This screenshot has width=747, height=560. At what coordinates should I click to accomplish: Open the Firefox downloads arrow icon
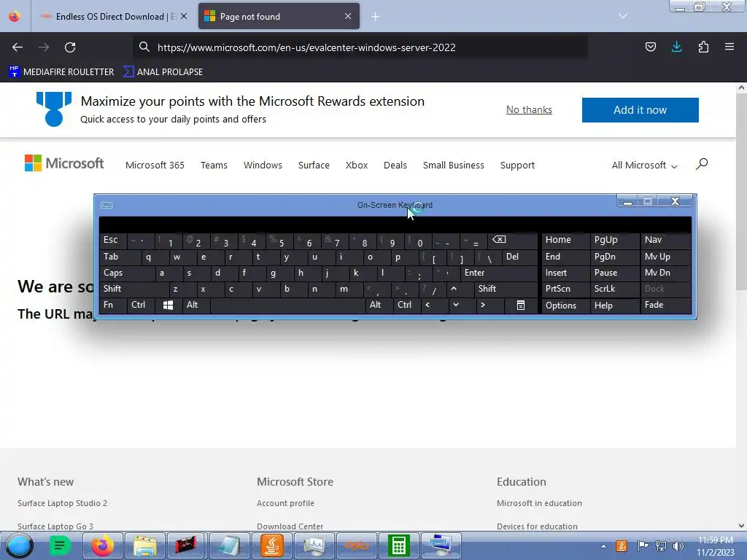tap(676, 47)
